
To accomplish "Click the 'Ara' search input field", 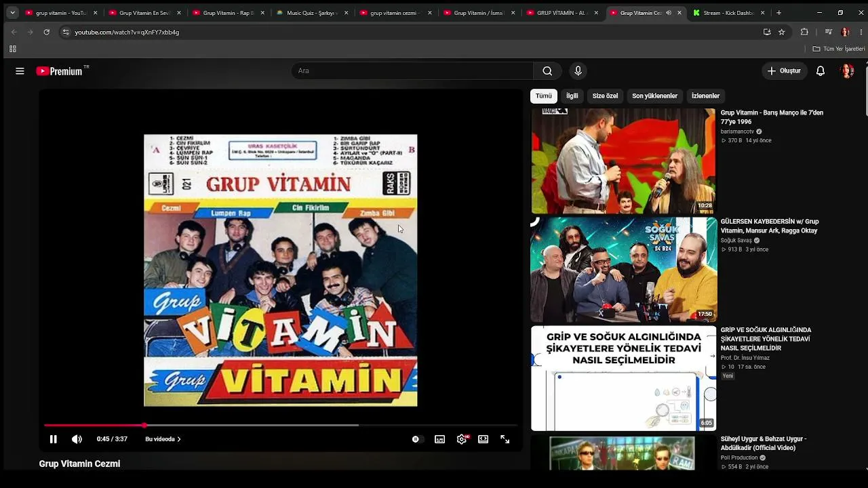I will [x=412, y=70].
